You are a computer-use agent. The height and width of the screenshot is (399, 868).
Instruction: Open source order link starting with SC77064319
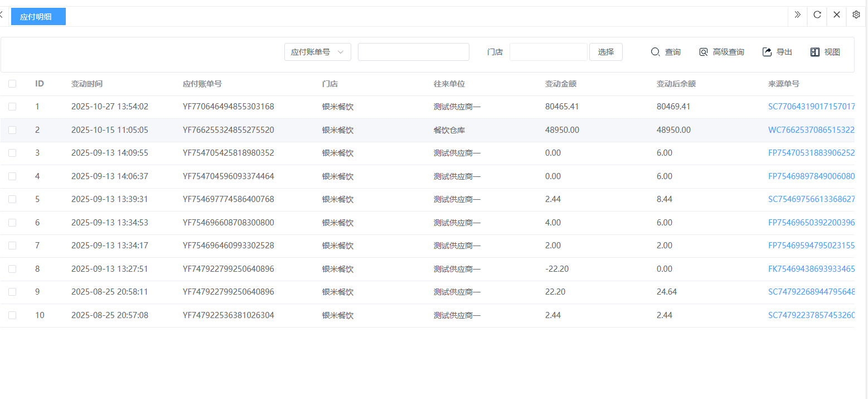[811, 107]
